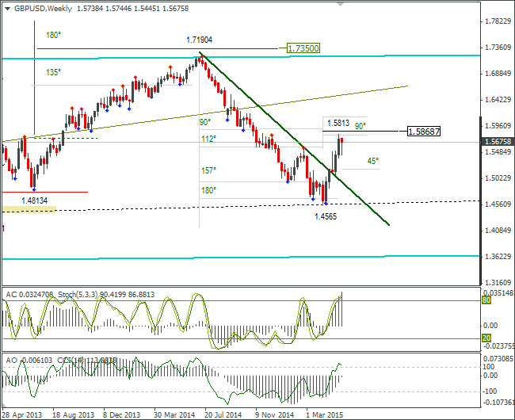
Task: Select the 1.73500 price label box
Action: 303,48
